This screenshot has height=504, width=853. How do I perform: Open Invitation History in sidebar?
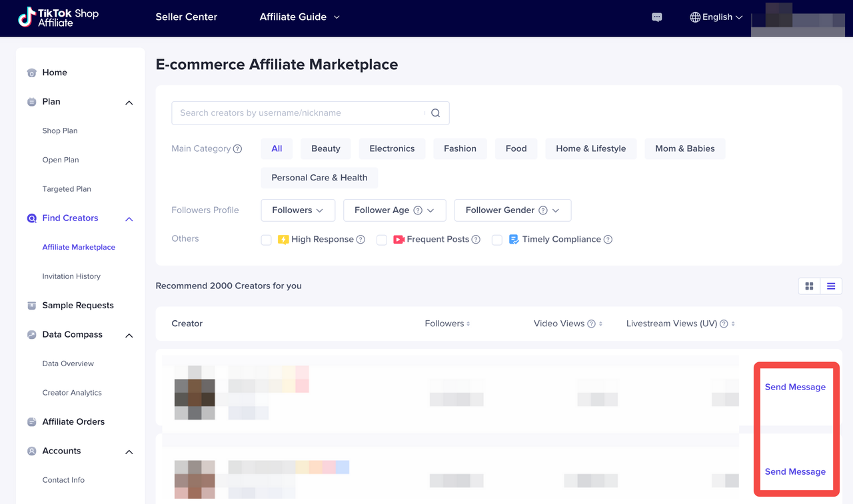click(x=71, y=276)
